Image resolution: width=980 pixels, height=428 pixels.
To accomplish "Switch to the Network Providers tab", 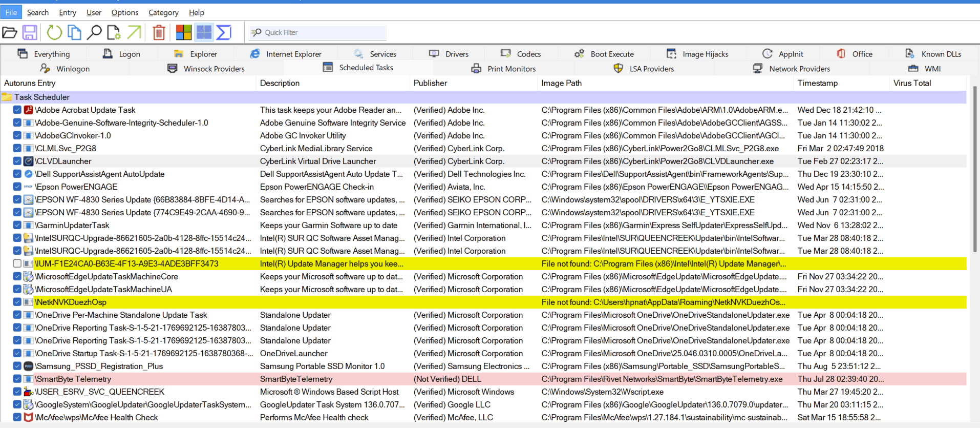I will coord(792,69).
